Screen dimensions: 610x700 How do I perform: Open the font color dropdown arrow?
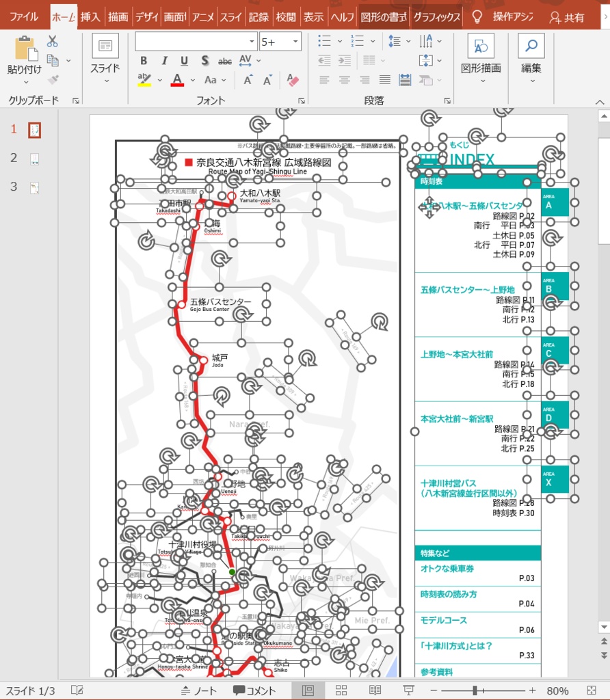(192, 81)
